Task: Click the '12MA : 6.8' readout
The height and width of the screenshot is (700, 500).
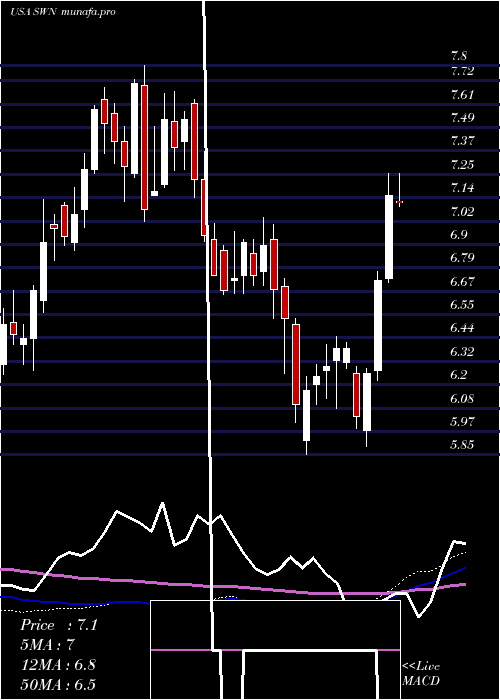Action: tap(58, 665)
